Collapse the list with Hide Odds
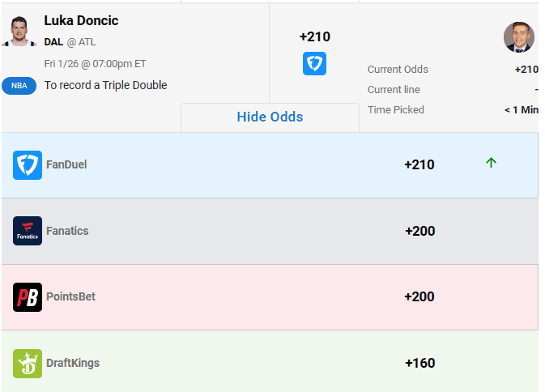 point(270,117)
